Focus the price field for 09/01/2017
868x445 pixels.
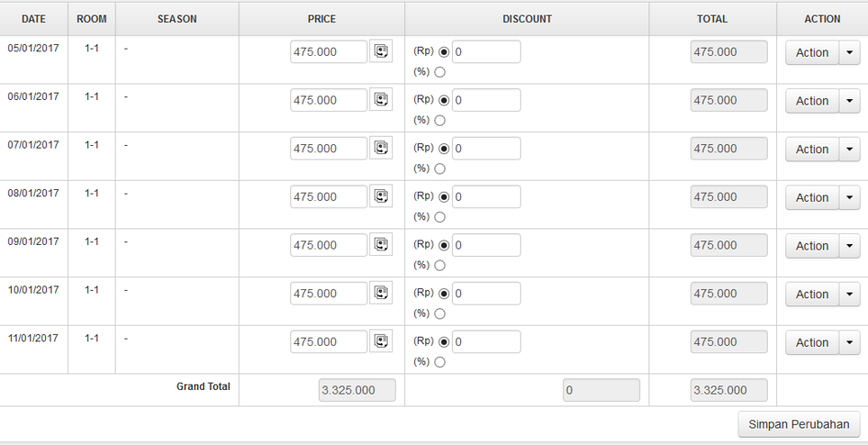(329, 245)
